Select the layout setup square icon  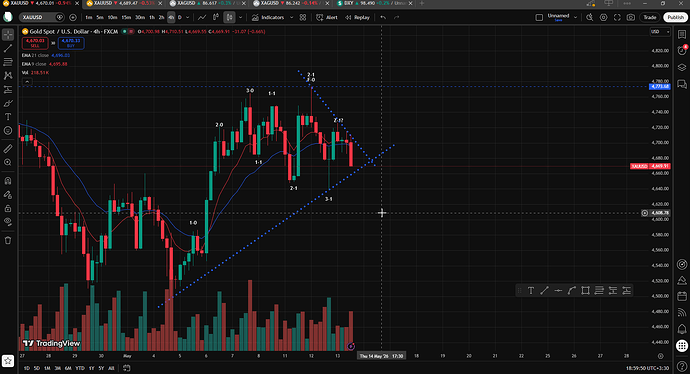(539, 18)
